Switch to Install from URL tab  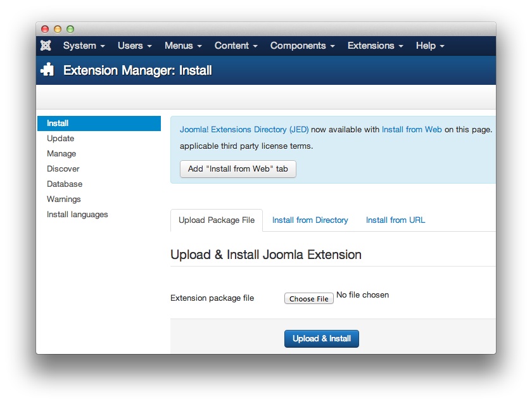click(395, 220)
